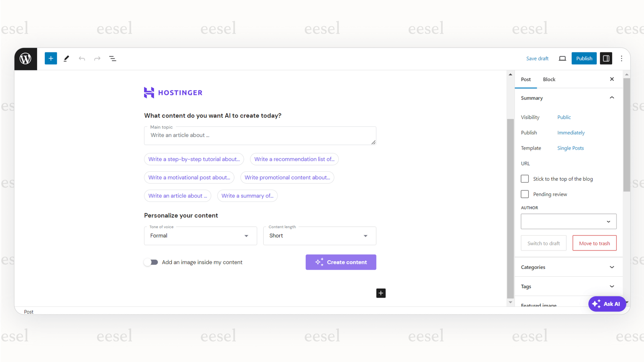Click the Main topic text field
This screenshot has width=644, height=362.
click(260, 136)
